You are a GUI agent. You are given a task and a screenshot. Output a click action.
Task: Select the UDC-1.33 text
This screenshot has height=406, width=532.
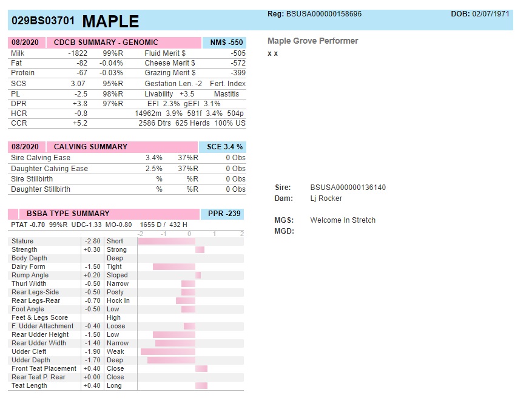coord(86,225)
